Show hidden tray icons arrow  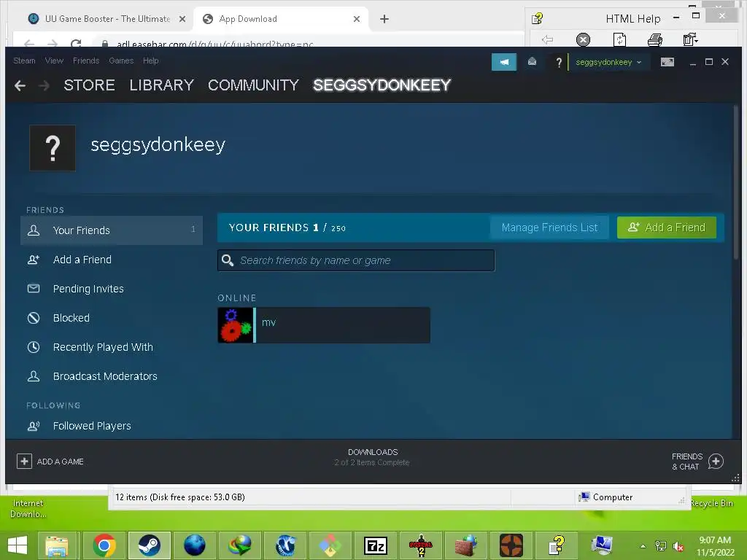[x=643, y=546]
